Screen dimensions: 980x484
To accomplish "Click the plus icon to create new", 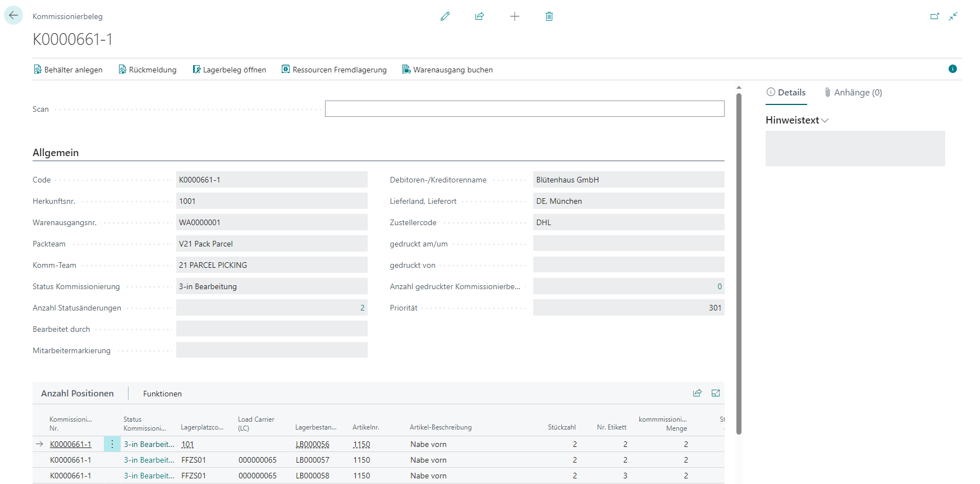I will 514,16.
